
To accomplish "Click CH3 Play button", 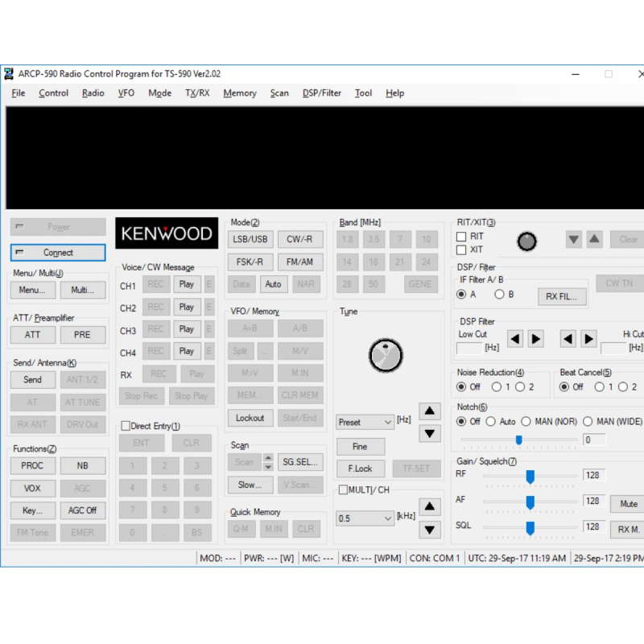I will point(187,329).
